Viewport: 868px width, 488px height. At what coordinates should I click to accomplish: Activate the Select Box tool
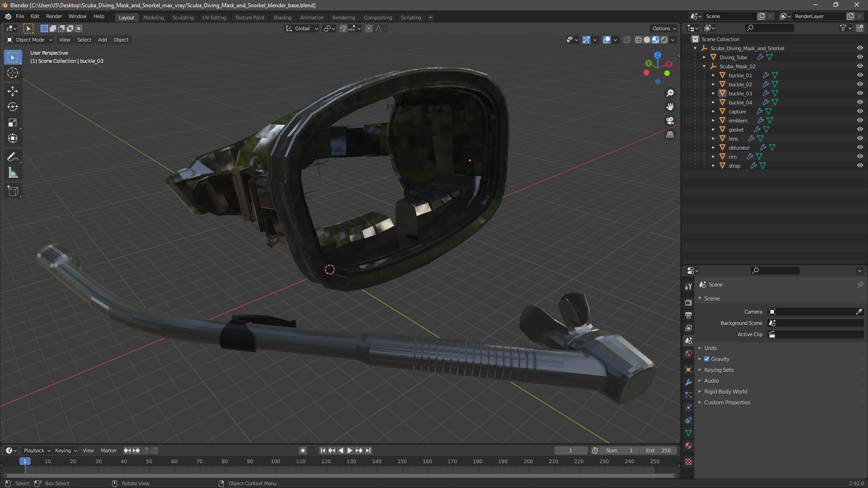(x=13, y=57)
